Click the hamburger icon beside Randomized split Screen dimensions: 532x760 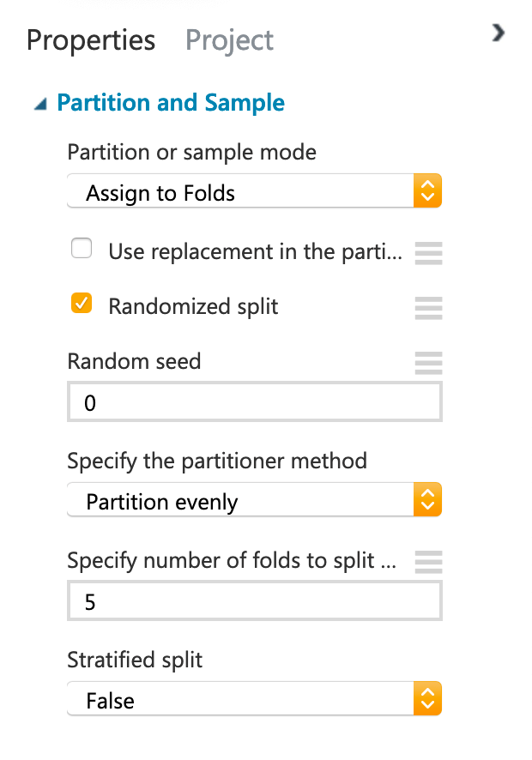click(x=429, y=308)
